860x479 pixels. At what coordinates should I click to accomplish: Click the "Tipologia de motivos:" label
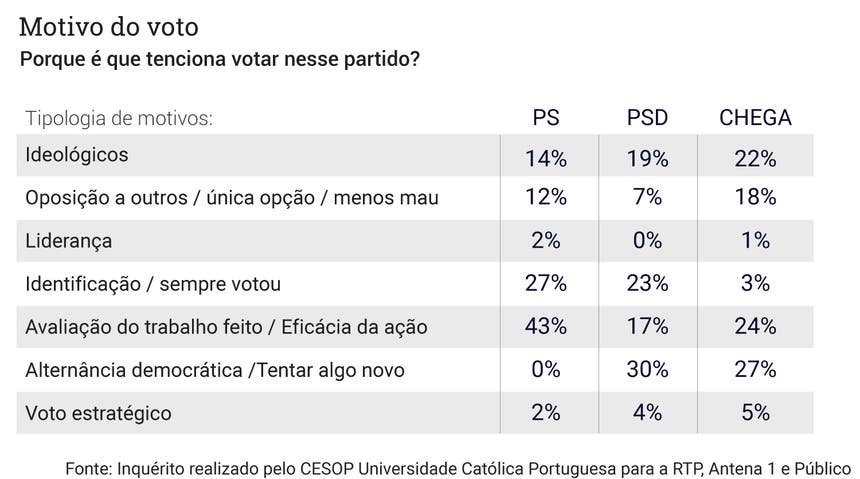click(x=119, y=118)
